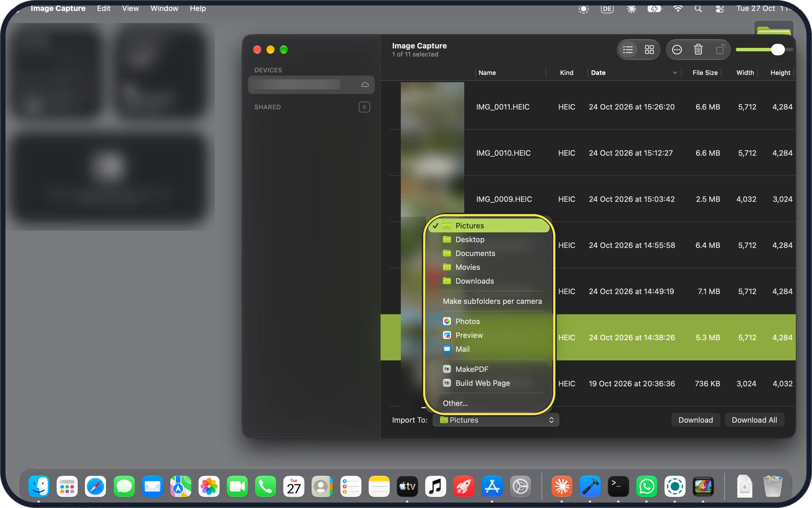This screenshot has height=508, width=812.
Task: Choose Mail in the destination menu
Action: tap(489, 349)
